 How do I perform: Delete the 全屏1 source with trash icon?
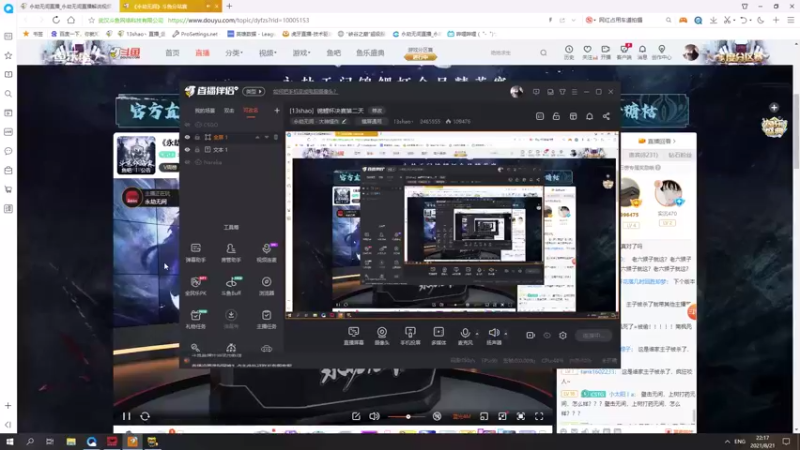pyautogui.click(x=276, y=137)
